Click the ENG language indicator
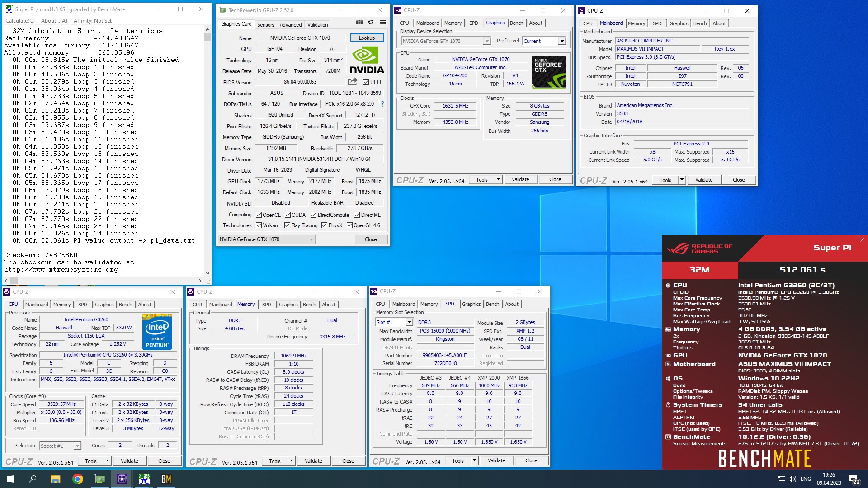The height and width of the screenshot is (488, 868). point(806,479)
